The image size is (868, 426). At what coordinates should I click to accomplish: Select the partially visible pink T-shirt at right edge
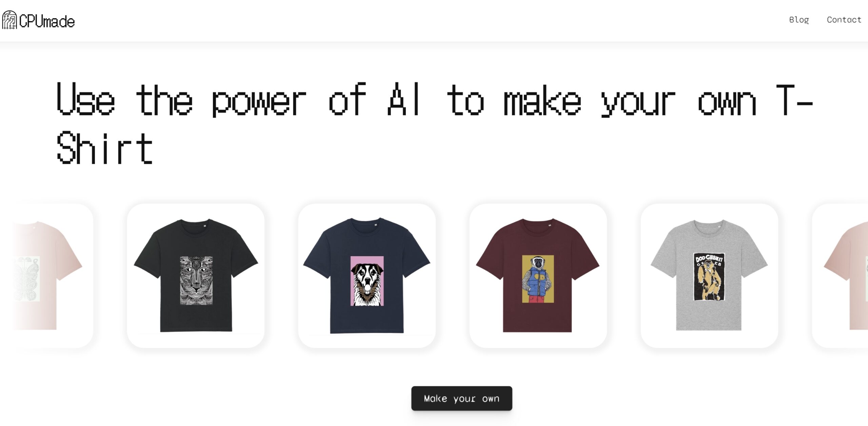[x=840, y=275]
